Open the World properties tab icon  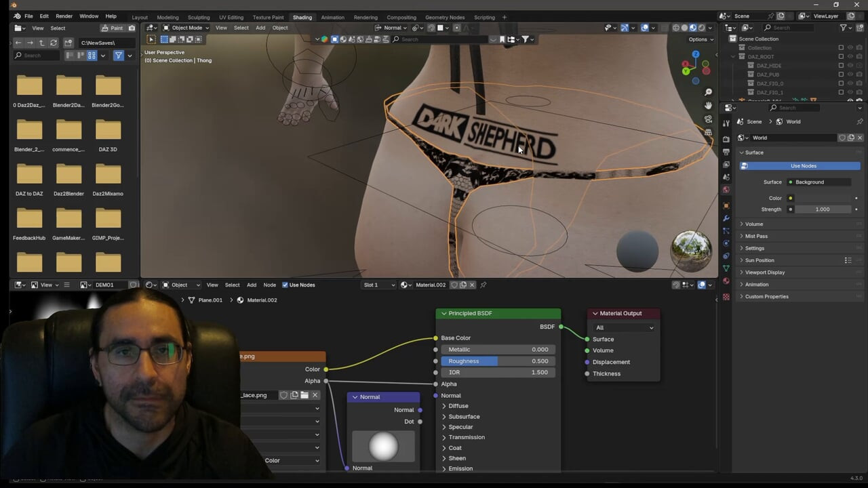726,190
